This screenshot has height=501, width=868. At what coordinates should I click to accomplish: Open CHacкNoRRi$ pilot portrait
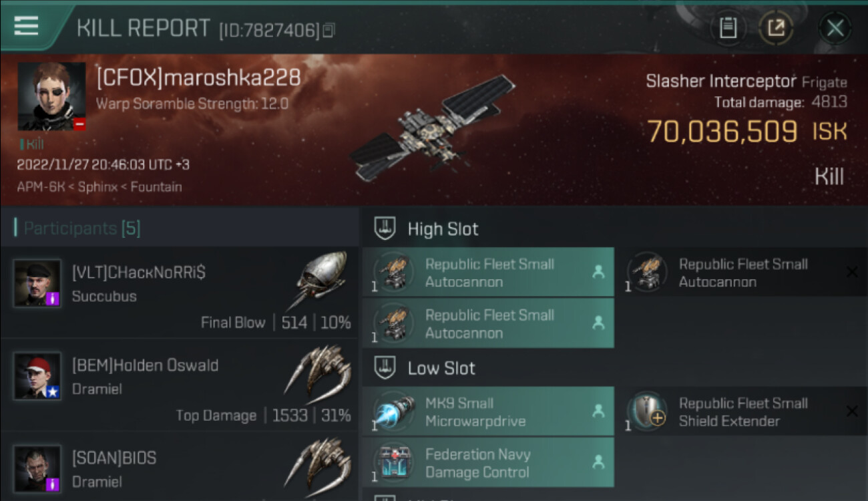37,283
